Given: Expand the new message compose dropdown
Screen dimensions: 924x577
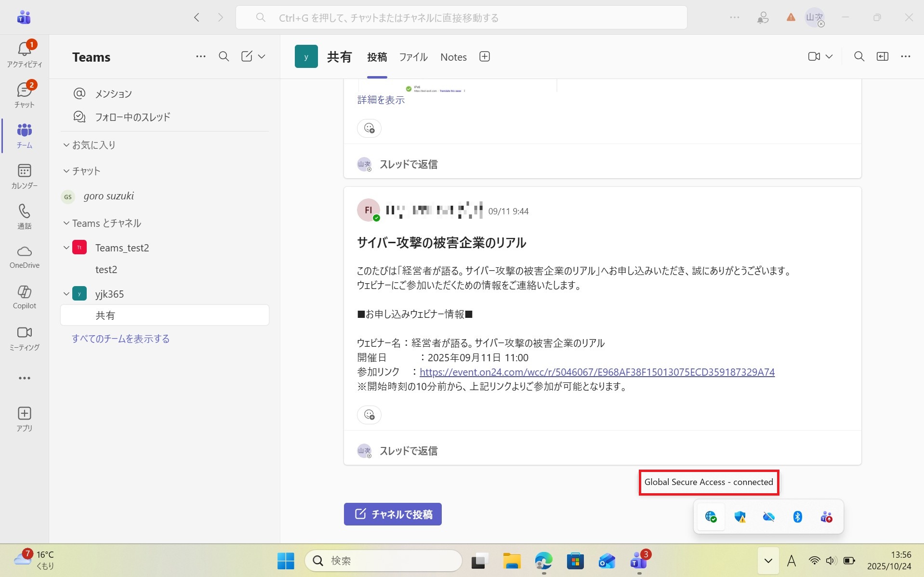Looking at the screenshot, I should [x=262, y=57].
